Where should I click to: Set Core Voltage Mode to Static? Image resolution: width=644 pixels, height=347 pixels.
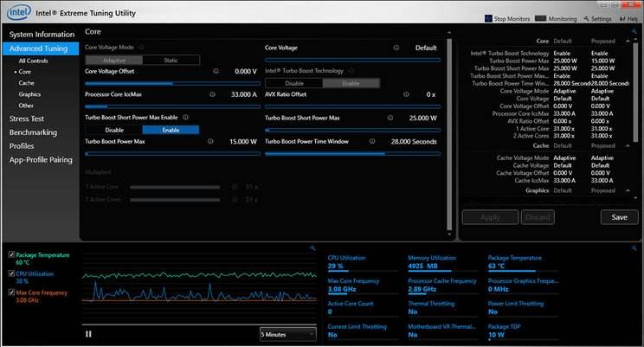[x=171, y=60]
